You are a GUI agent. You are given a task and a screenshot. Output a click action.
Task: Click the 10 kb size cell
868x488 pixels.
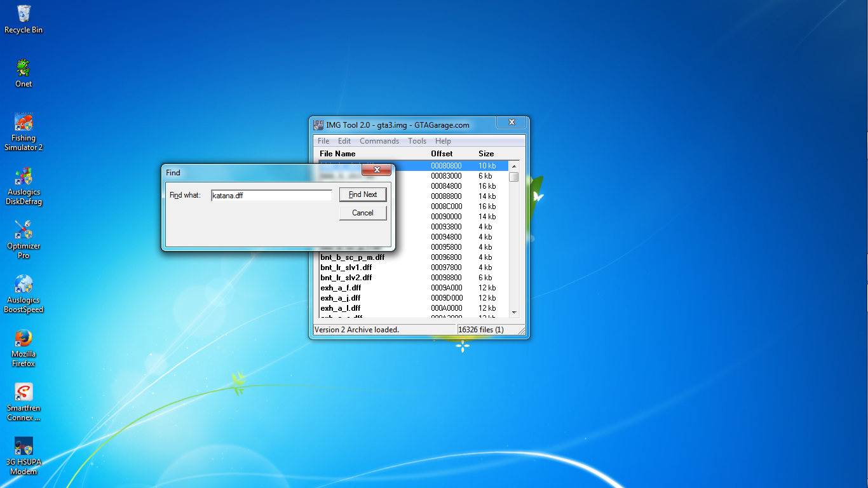tap(487, 166)
